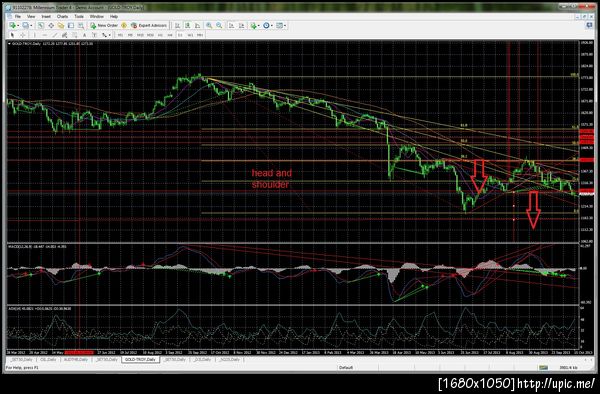The width and height of the screenshot is (600, 394).
Task: Select the Fibonacci Retracement tool
Action: click(x=75, y=35)
